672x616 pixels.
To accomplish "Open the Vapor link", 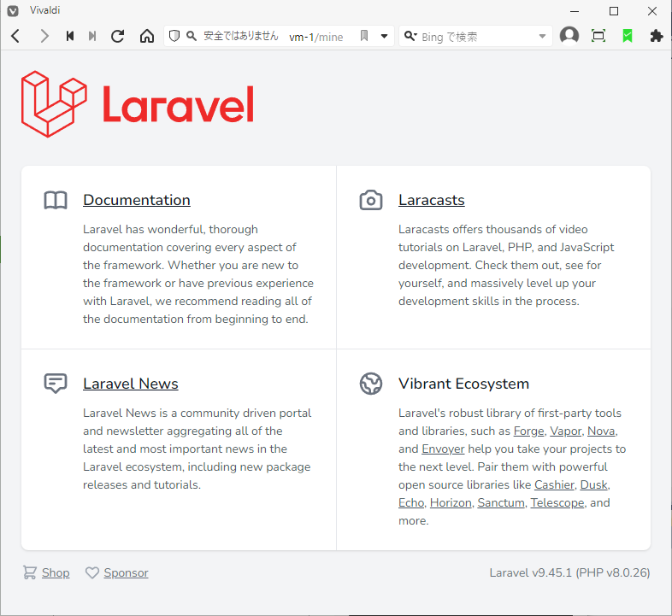I will pyautogui.click(x=566, y=431).
